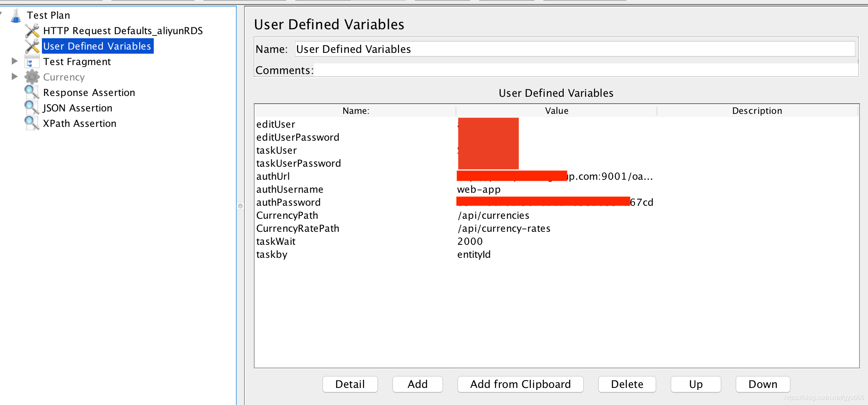The image size is (868, 405).
Task: Click the Value column header
Action: 556,111
